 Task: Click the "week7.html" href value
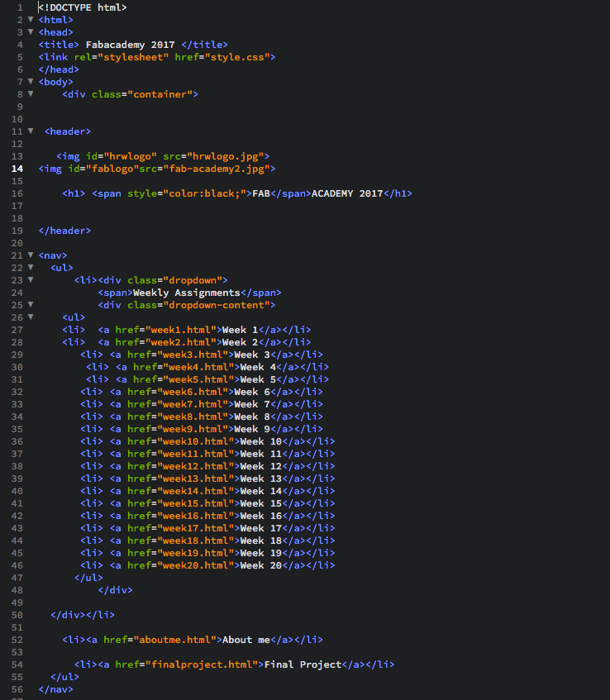coord(193,404)
